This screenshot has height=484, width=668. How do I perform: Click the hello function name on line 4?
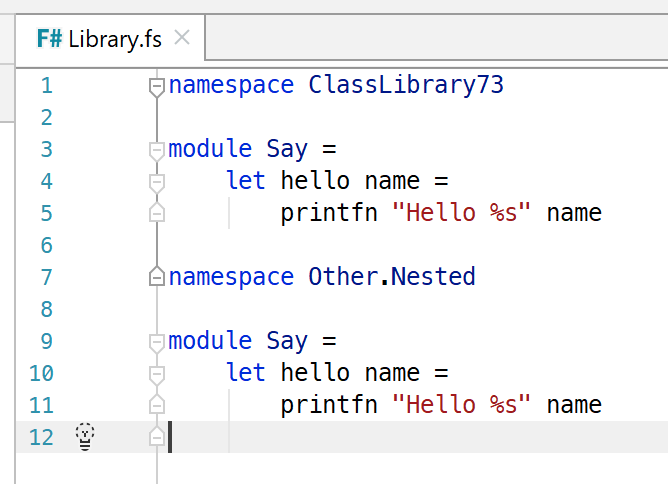coord(315,180)
